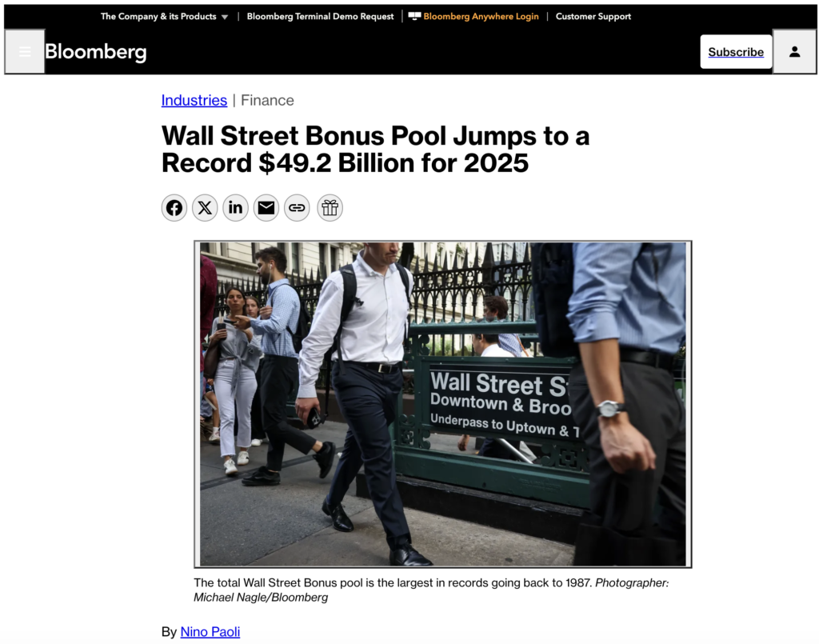Image resolution: width=819 pixels, height=644 pixels.
Task: Copy article link with chain icon
Action: point(297,208)
